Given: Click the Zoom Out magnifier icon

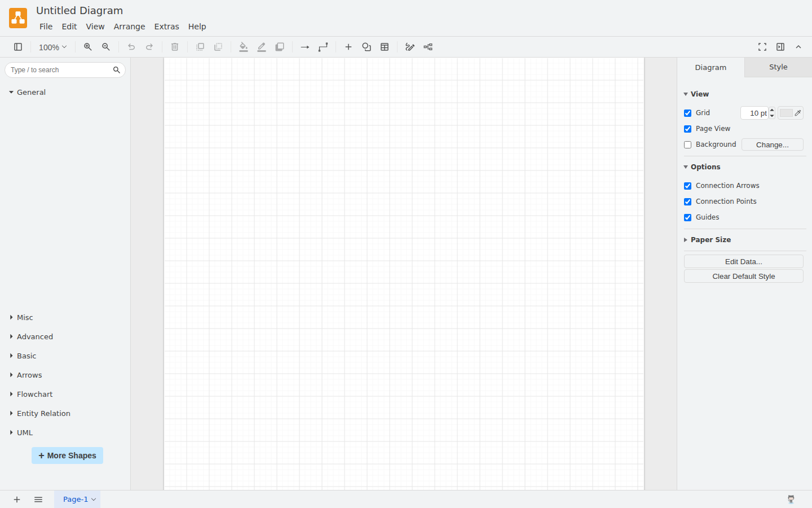Looking at the screenshot, I should point(106,47).
